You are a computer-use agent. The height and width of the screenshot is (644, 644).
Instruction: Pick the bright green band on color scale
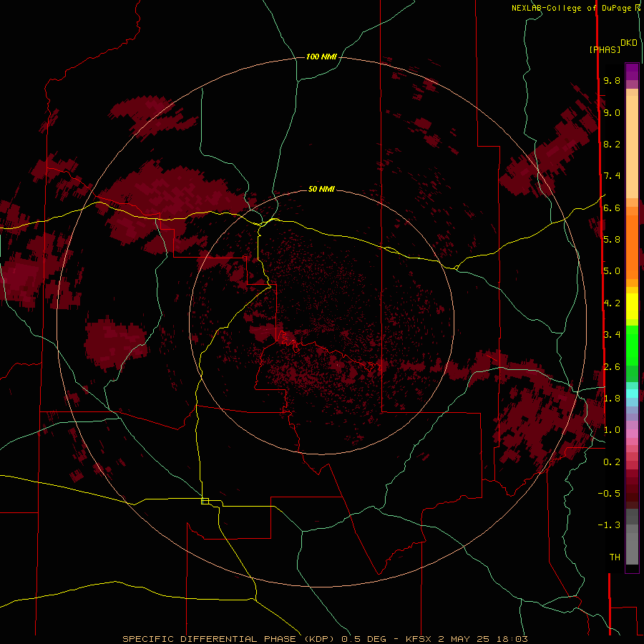tap(632, 345)
